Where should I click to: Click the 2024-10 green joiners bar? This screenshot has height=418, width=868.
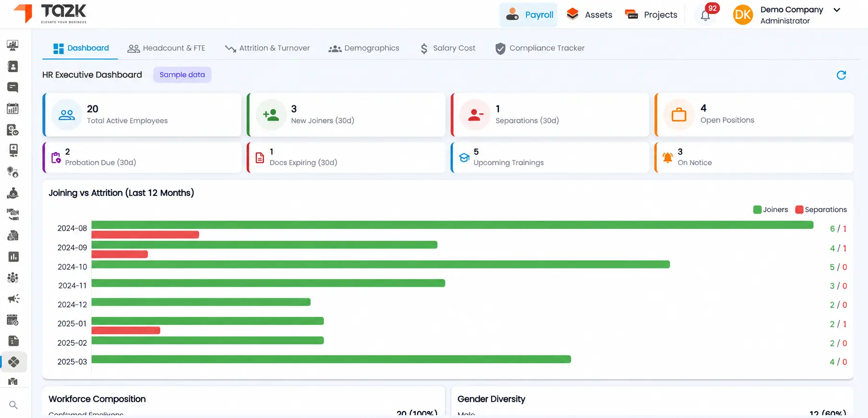(381, 264)
